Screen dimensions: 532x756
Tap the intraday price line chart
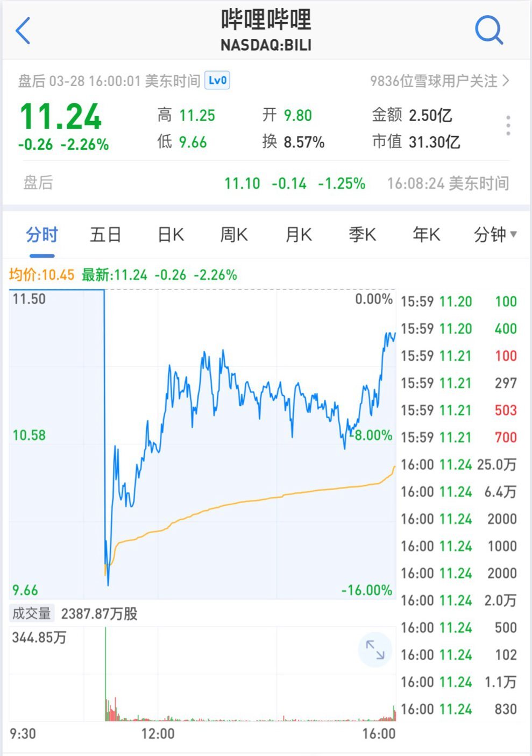coord(202,444)
